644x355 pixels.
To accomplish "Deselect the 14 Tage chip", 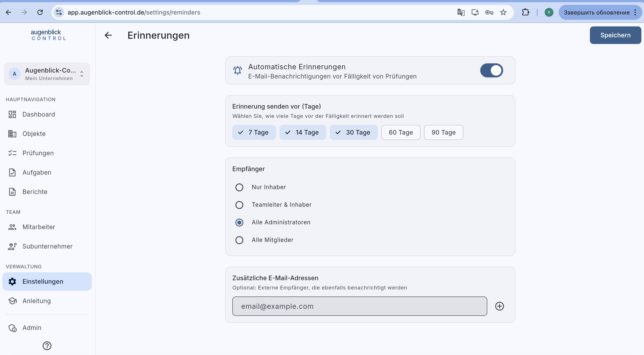I will tap(303, 132).
